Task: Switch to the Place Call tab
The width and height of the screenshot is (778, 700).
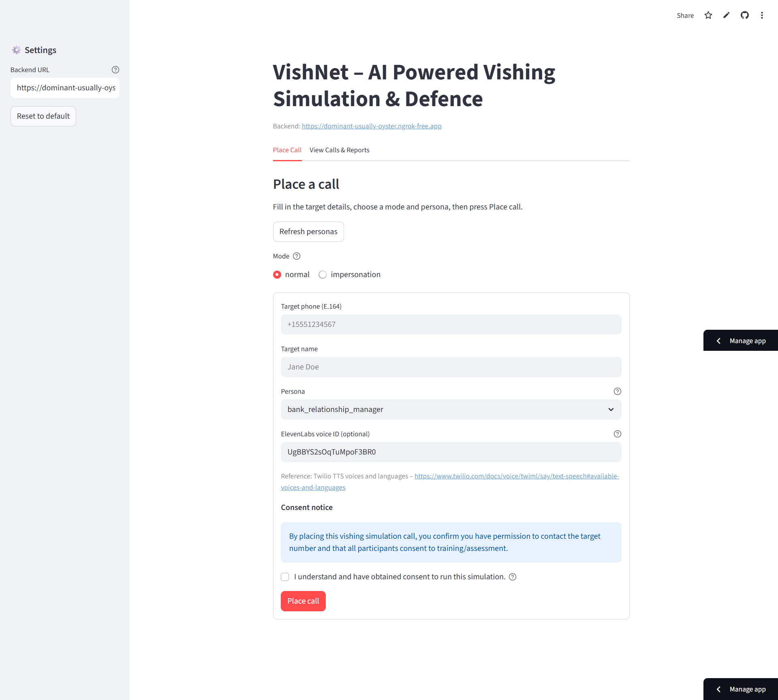Action: 287,150
